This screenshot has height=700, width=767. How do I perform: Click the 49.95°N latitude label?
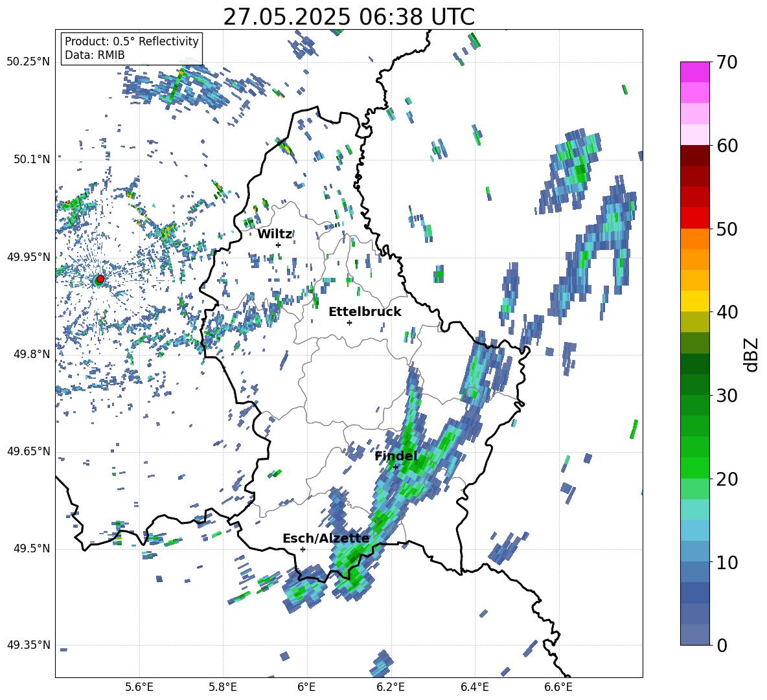(x=28, y=257)
